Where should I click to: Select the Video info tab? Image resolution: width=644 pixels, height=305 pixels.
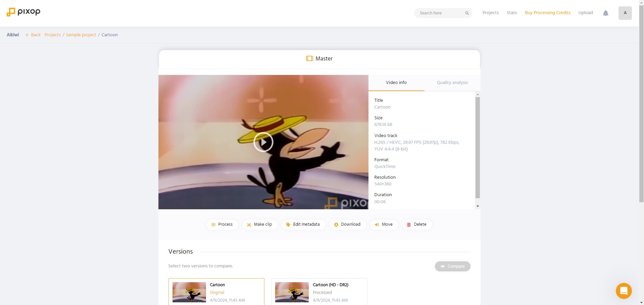396,83
